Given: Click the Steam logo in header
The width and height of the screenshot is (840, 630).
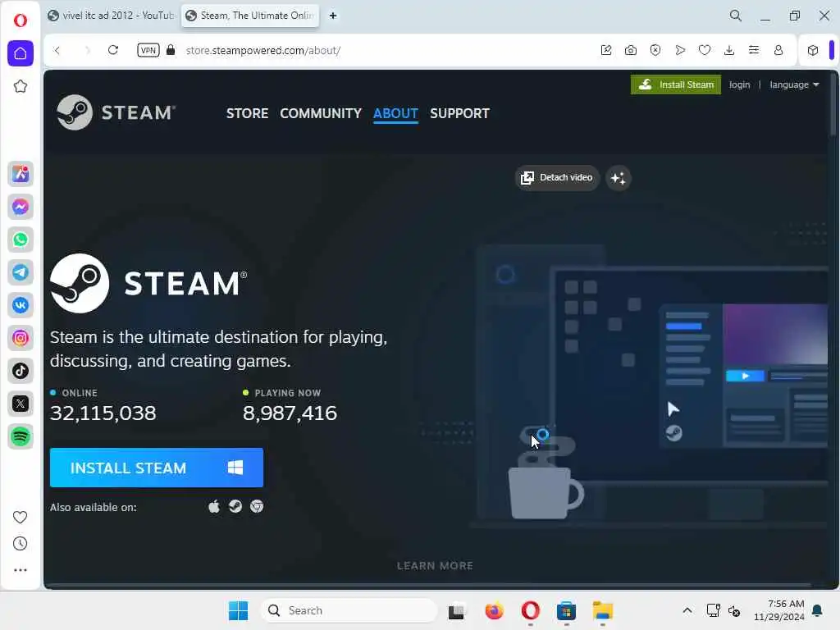Looking at the screenshot, I should pos(116,112).
